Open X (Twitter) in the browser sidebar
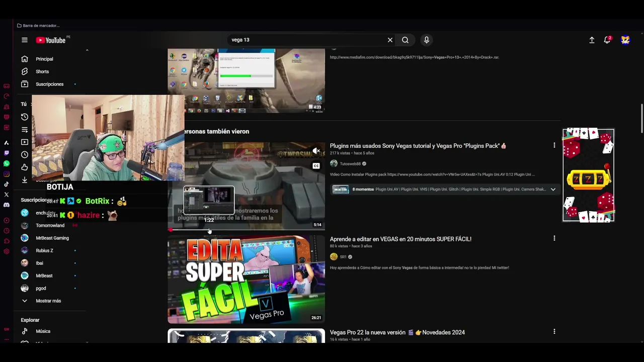This screenshot has height=362, width=644. click(7, 194)
